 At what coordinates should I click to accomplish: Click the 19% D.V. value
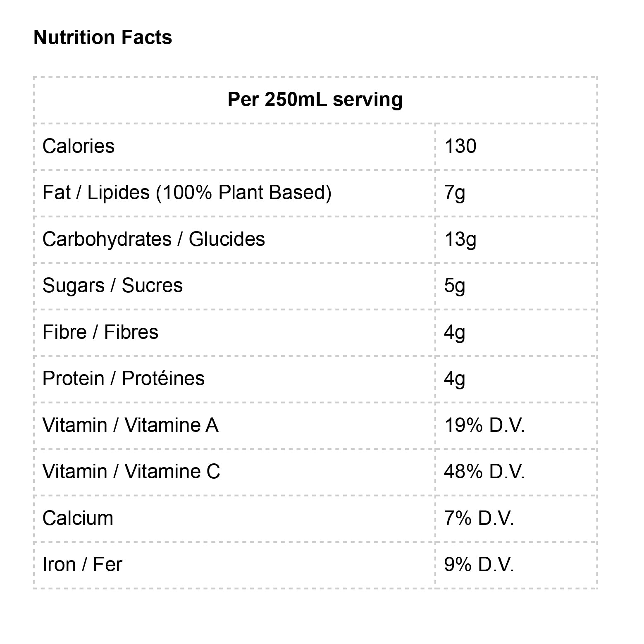click(484, 425)
